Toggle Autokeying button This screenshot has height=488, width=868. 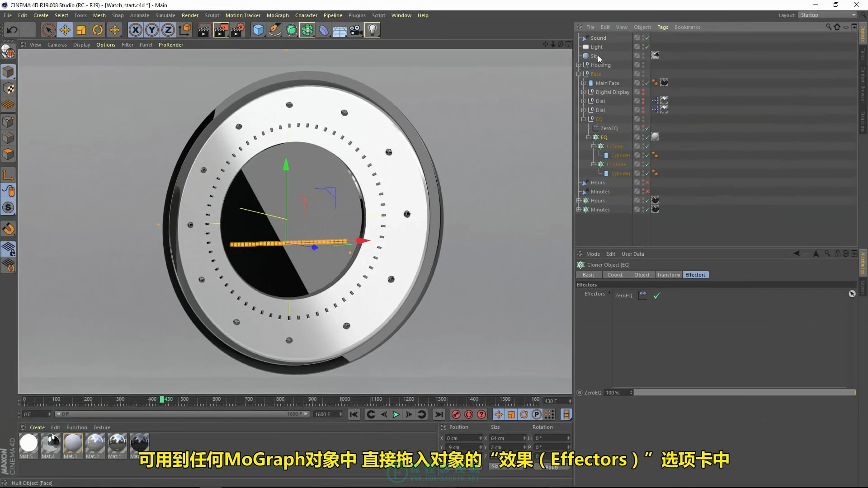(x=469, y=414)
